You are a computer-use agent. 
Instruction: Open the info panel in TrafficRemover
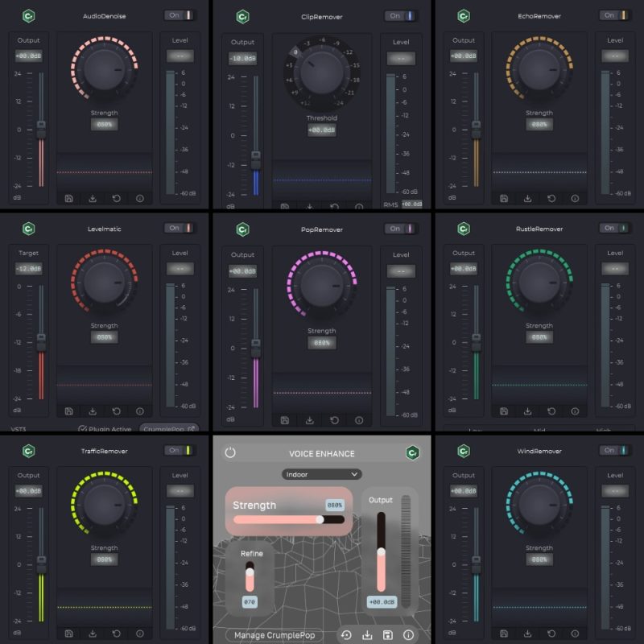pyautogui.click(x=141, y=635)
